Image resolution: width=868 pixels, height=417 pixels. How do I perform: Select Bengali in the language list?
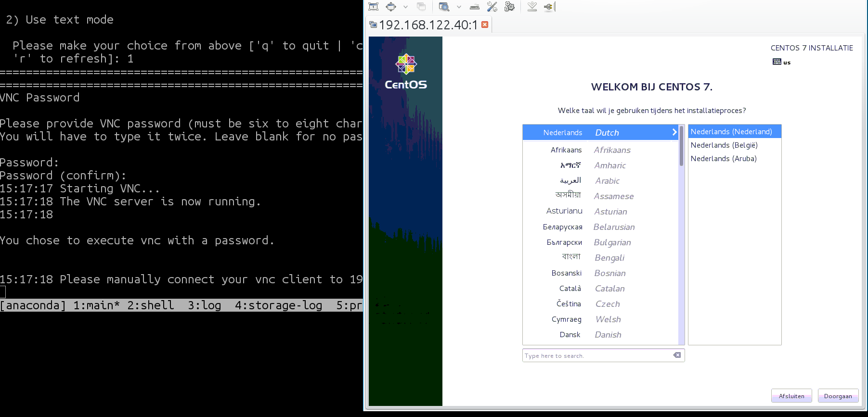(600, 258)
